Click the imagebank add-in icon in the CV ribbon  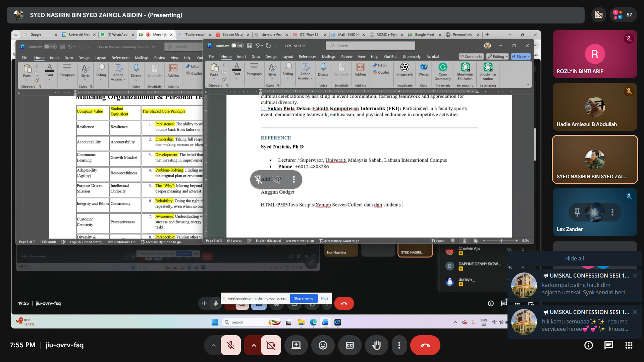(x=405, y=70)
